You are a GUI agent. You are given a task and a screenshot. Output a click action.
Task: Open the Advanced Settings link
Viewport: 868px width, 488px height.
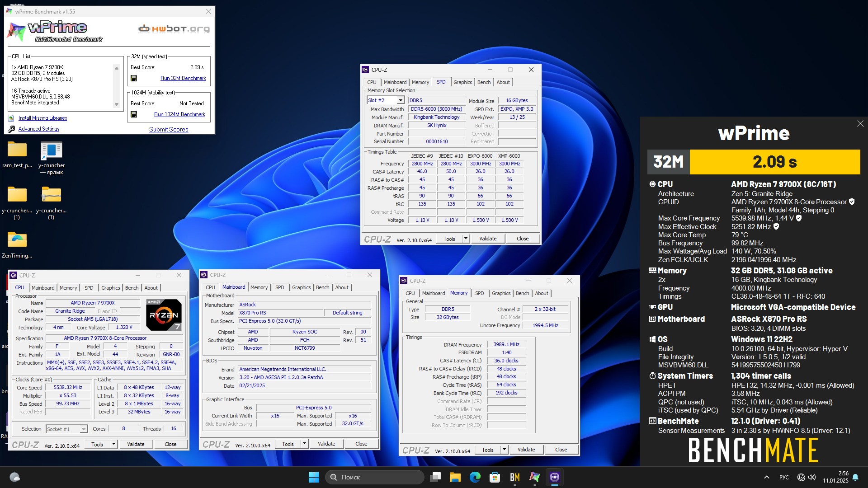point(39,129)
